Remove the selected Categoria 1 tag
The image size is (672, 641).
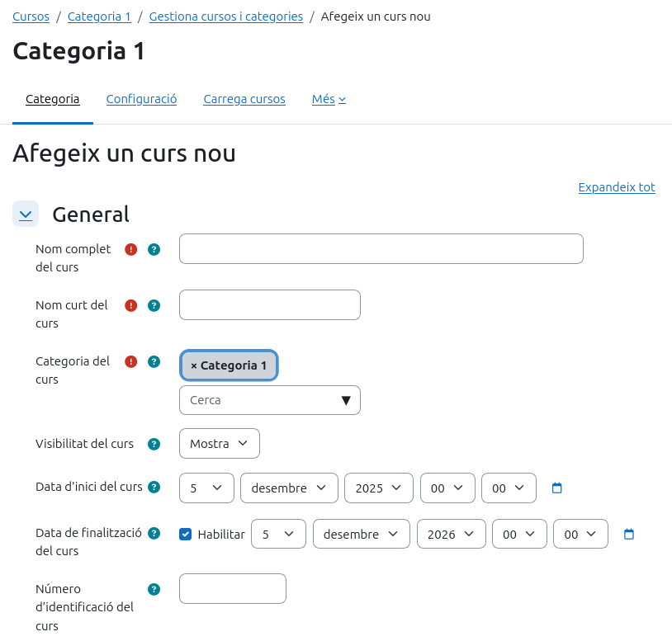coord(195,365)
